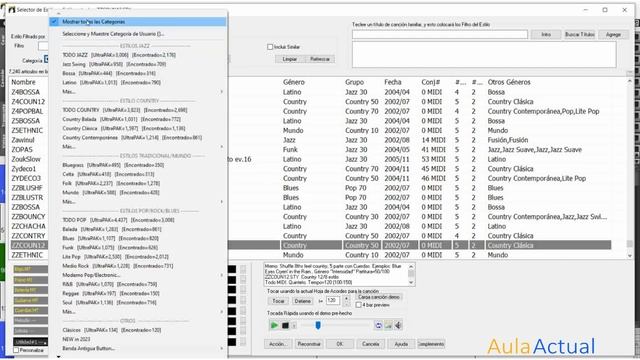
Task: Tick the Incluir Similar checkbox
Action: (x=270, y=47)
